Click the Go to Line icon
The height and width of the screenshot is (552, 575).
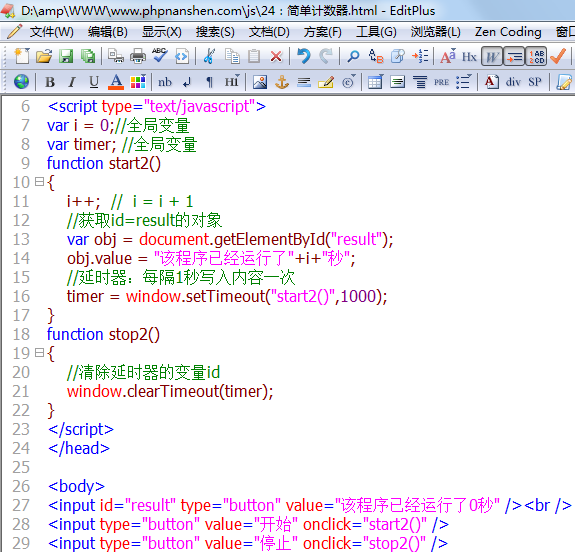tap(420, 56)
